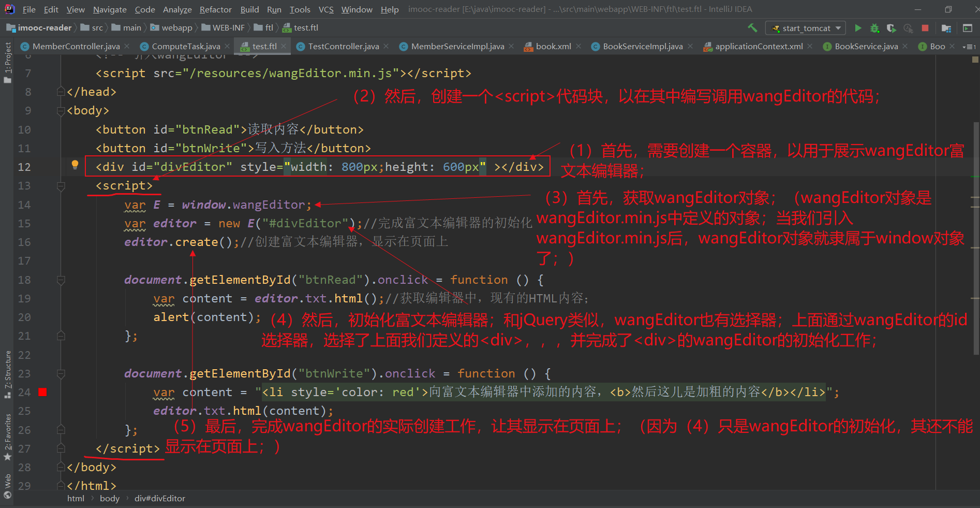Click the intention lightbulb on line 12

(x=75, y=165)
